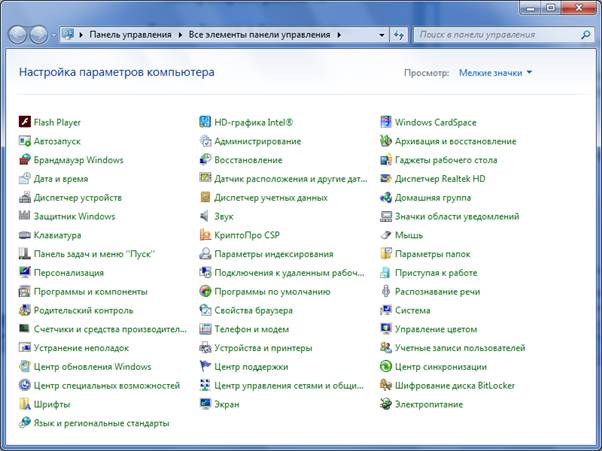Open the Звук speaker icon
Image resolution: width=602 pixels, height=451 pixels.
[205, 216]
